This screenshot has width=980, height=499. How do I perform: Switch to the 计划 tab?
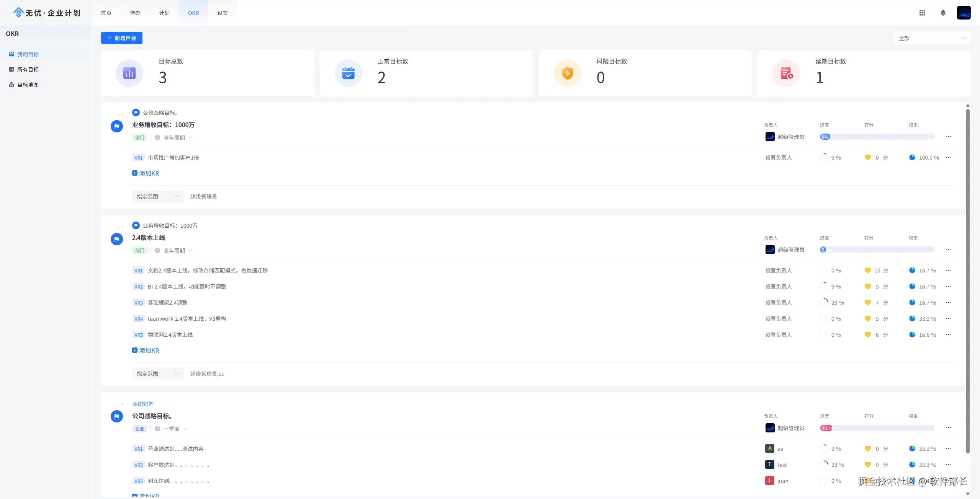pos(164,13)
